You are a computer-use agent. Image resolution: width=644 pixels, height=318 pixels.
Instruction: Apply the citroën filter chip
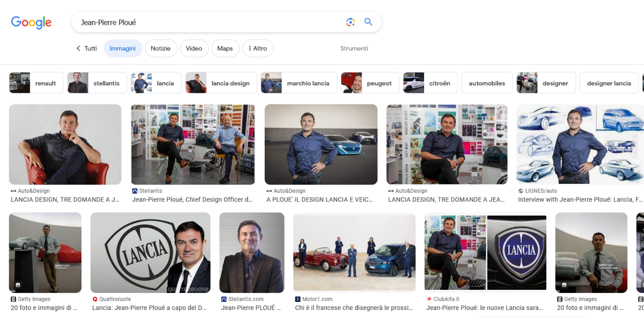click(x=431, y=83)
